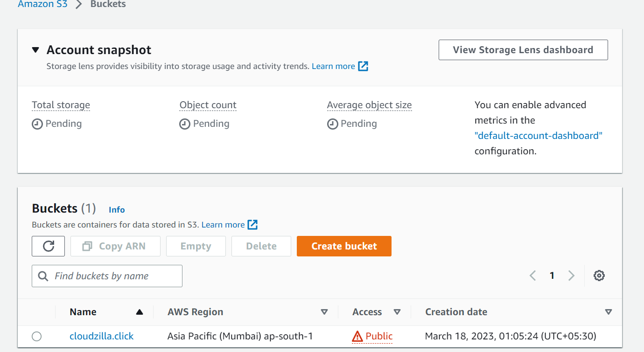Click the pending clock icon under Average object size
This screenshot has height=352, width=644.
(x=332, y=124)
